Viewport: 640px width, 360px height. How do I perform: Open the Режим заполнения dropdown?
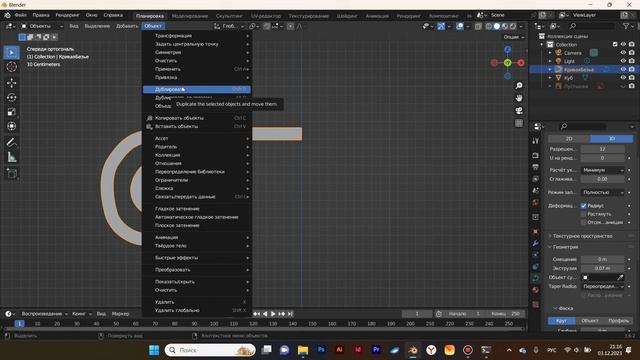(x=602, y=192)
